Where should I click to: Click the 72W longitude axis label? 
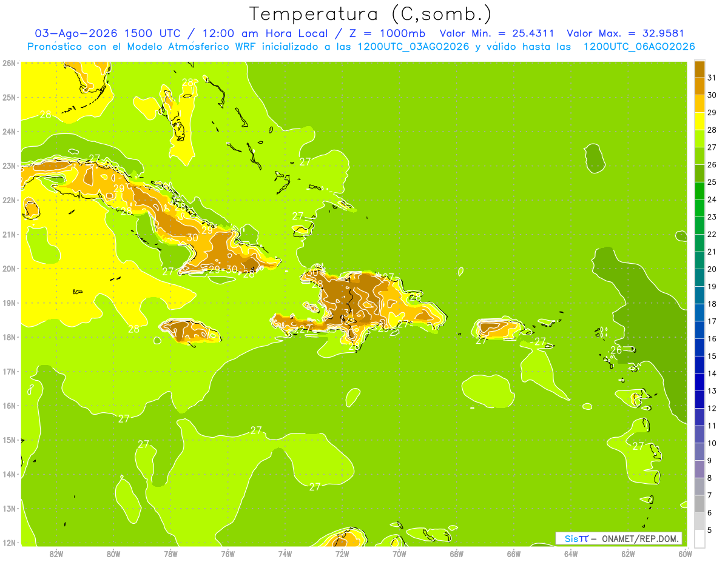pyautogui.click(x=342, y=554)
